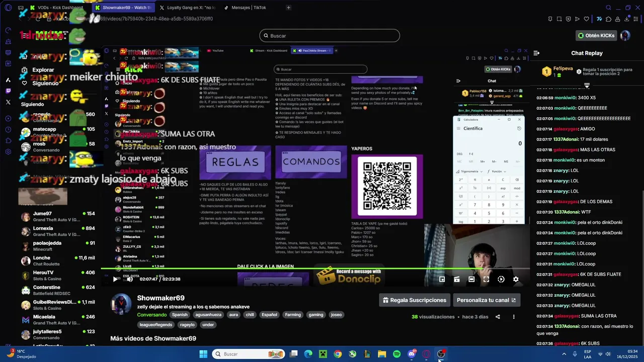
Task: Open the Conterstine channel
Action: click(x=58, y=290)
